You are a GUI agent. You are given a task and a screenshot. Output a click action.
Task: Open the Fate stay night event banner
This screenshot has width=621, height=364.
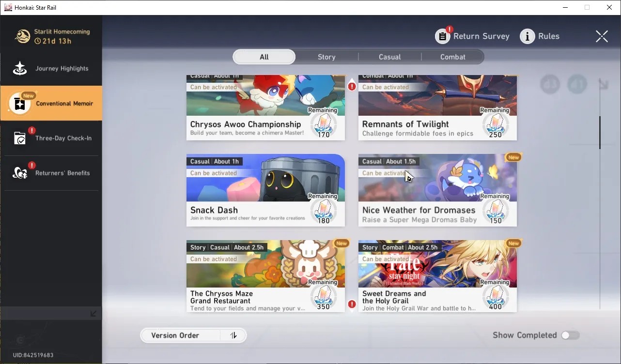tap(437, 264)
